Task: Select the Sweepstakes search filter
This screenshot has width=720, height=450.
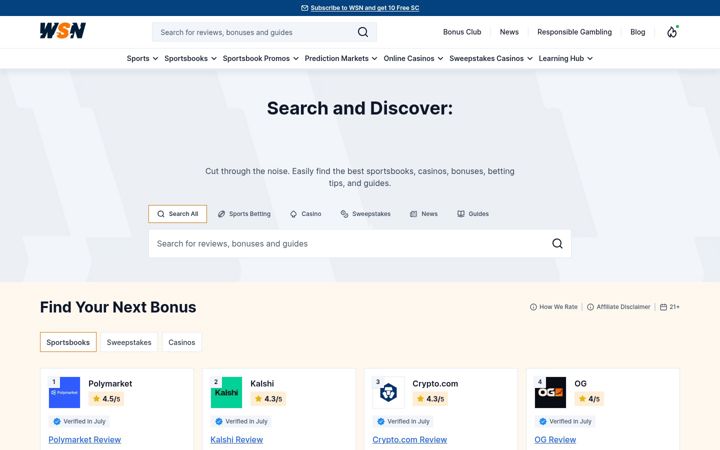Action: point(366,214)
